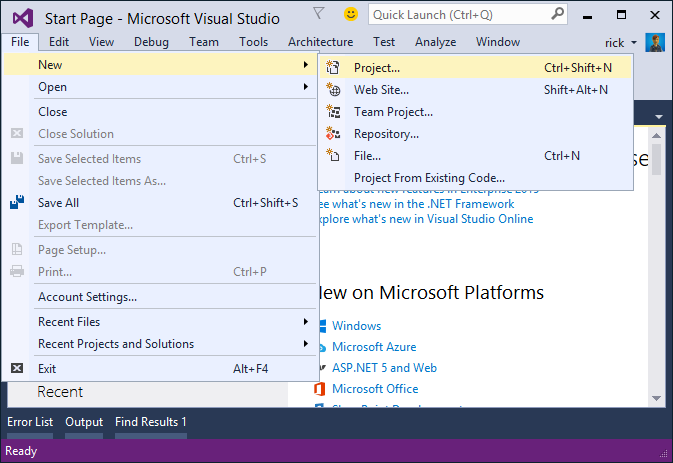Open the File menu

[20, 42]
